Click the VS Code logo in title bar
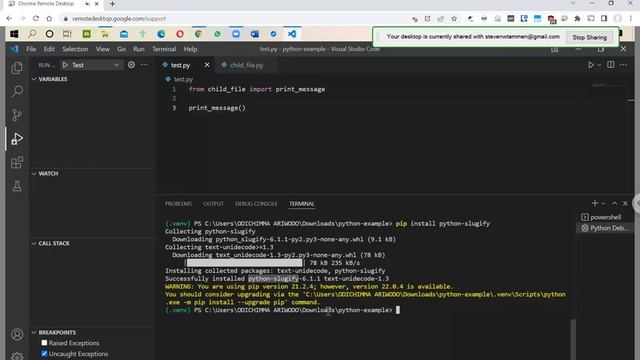Viewport: 640px width, 360px height. (15, 49)
